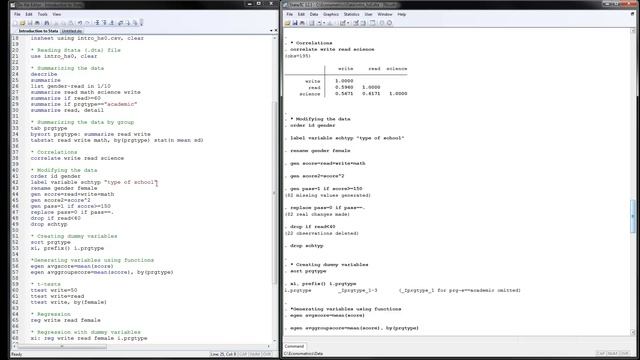Toggle bookmark icon in Do-file Editor
The image size is (640, 360).
click(x=98, y=23)
